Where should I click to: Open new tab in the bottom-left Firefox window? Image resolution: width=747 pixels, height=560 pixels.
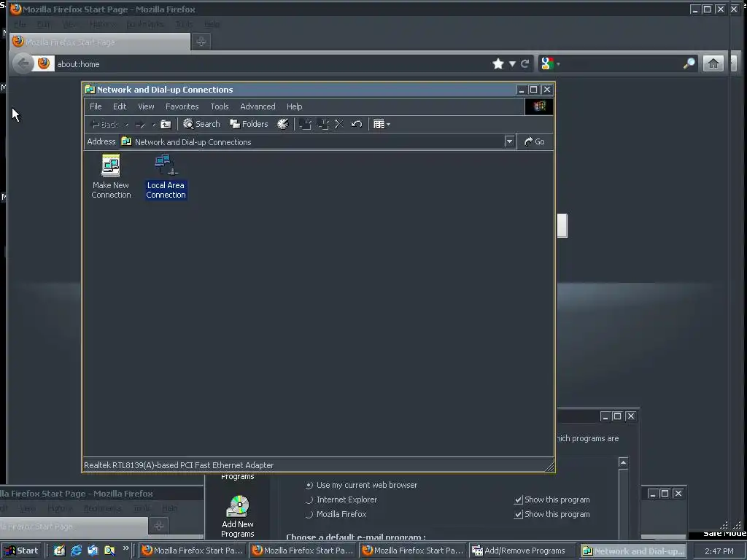[x=158, y=526]
